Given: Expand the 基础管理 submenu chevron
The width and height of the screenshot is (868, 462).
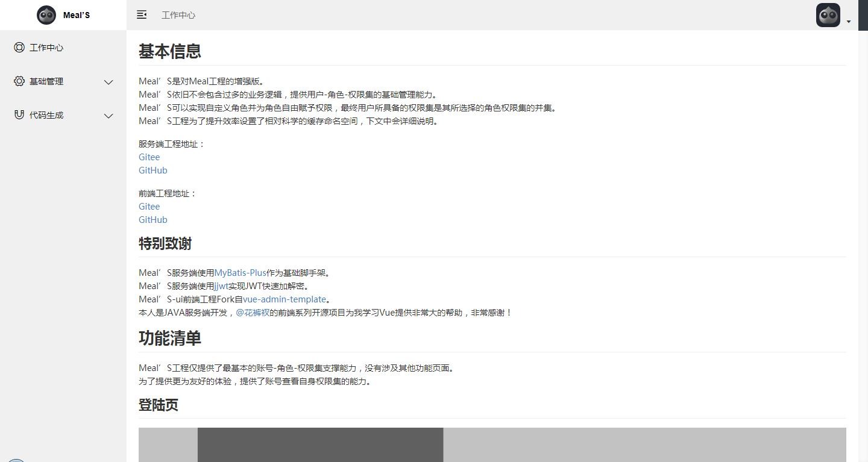Looking at the screenshot, I should pos(108,82).
